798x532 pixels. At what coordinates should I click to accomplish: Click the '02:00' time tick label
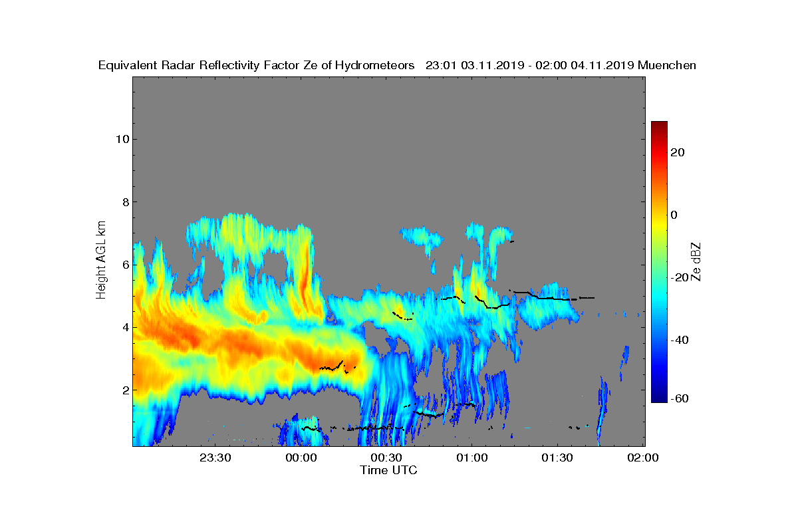pyautogui.click(x=642, y=458)
